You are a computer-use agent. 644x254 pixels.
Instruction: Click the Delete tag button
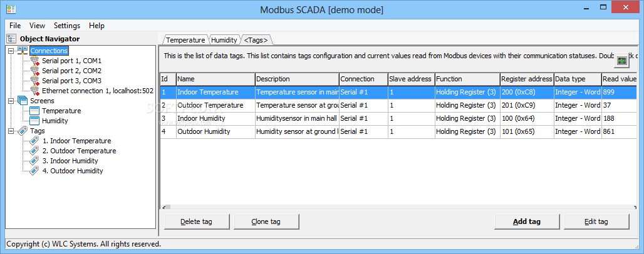[x=196, y=221]
